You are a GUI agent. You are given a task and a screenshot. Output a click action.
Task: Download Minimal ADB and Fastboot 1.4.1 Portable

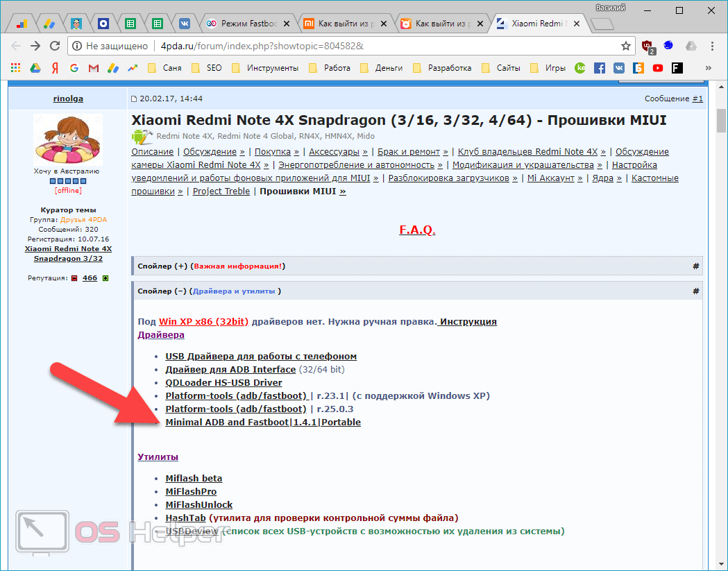pos(263,423)
